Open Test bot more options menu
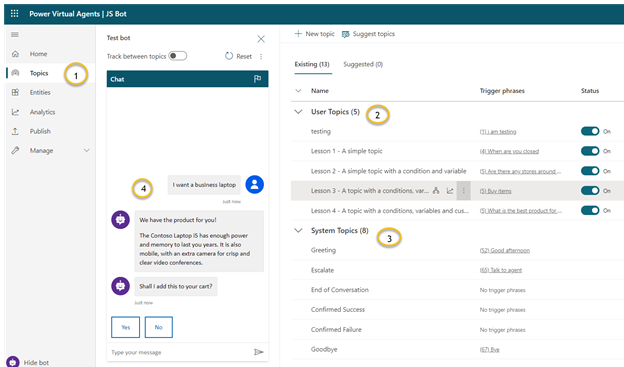The image size is (624, 367). point(261,57)
